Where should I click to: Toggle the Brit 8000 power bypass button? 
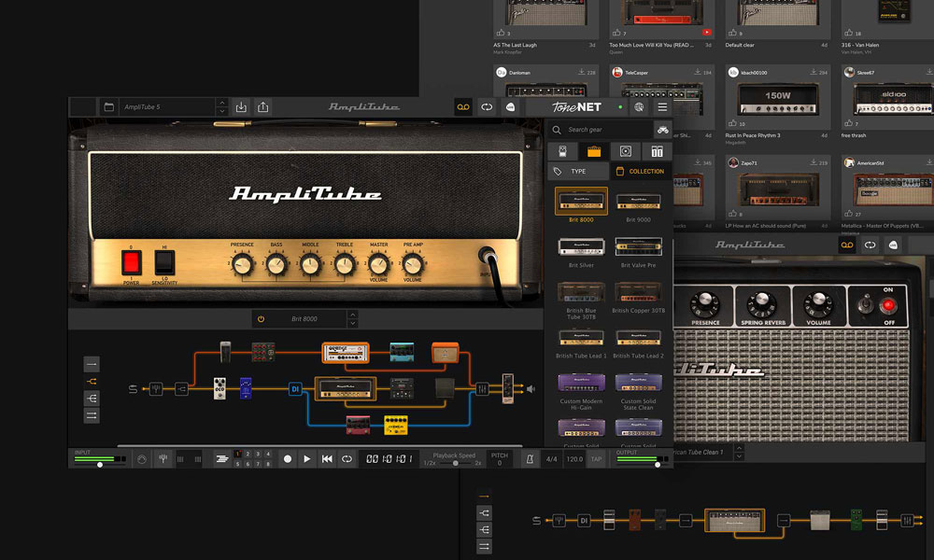click(261, 319)
